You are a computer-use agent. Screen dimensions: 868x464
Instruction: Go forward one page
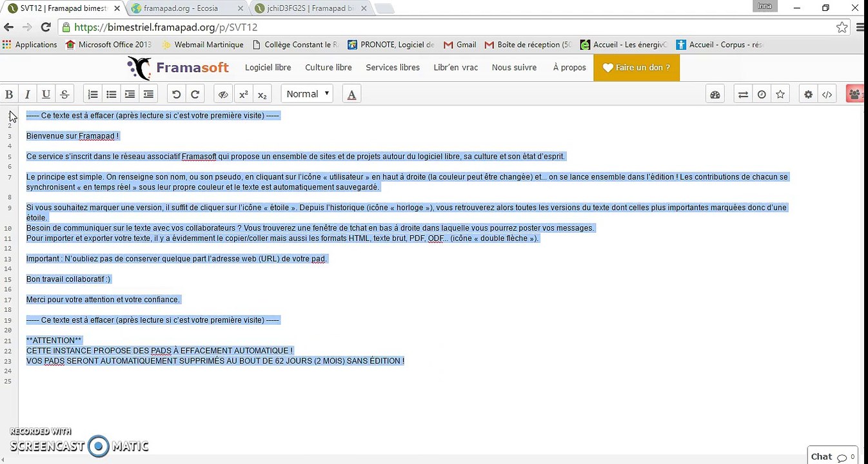click(27, 27)
